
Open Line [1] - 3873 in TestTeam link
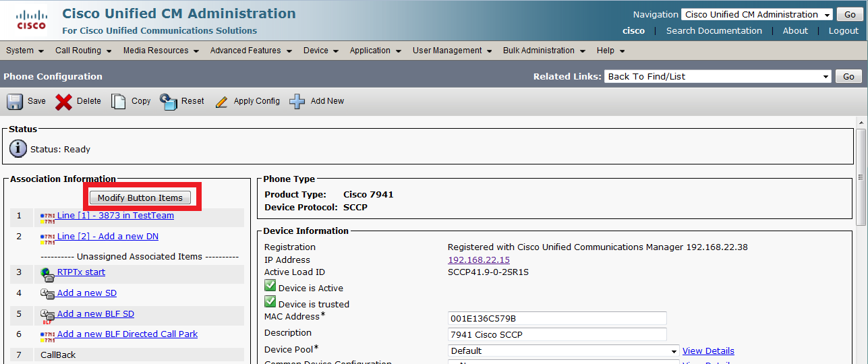click(x=115, y=216)
